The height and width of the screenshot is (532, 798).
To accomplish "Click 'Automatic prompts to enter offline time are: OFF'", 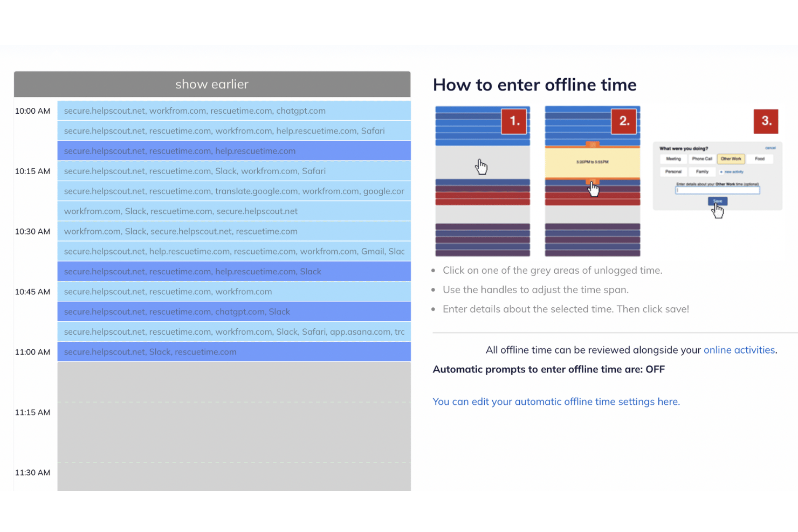I will tap(548, 369).
